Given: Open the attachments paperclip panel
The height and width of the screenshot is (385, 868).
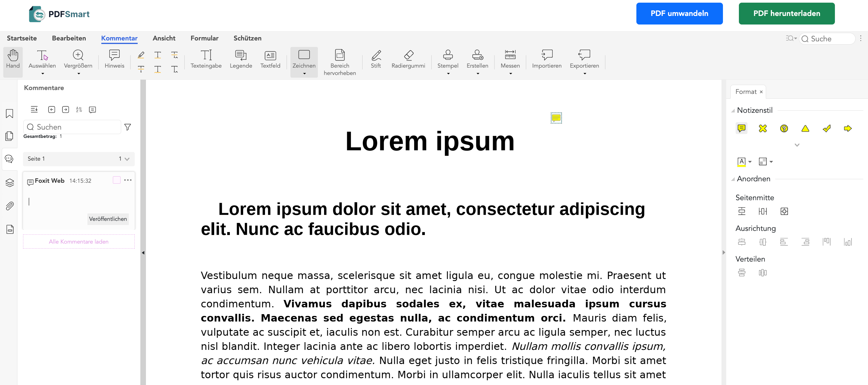Looking at the screenshot, I should (x=9, y=206).
